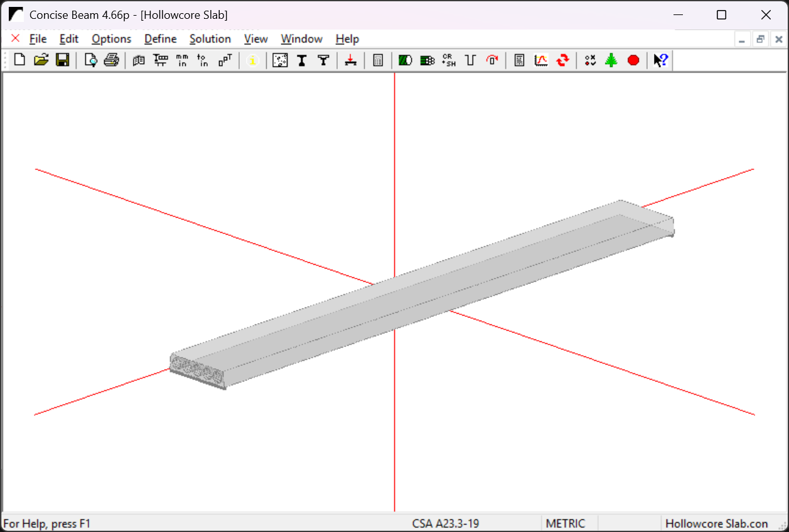Click the red circular arrows refresh icon

pos(563,60)
